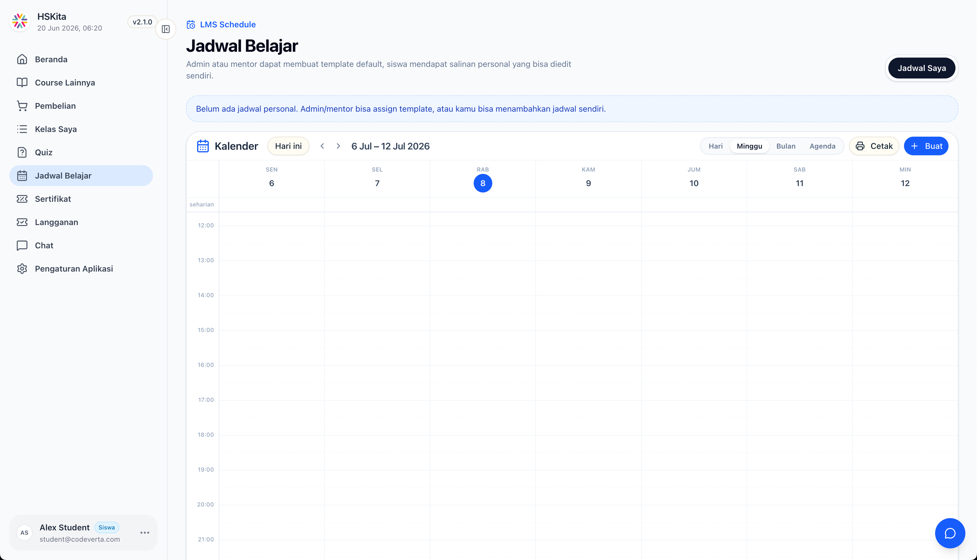Click the Alex Student name
977x560 pixels.
[65, 527]
